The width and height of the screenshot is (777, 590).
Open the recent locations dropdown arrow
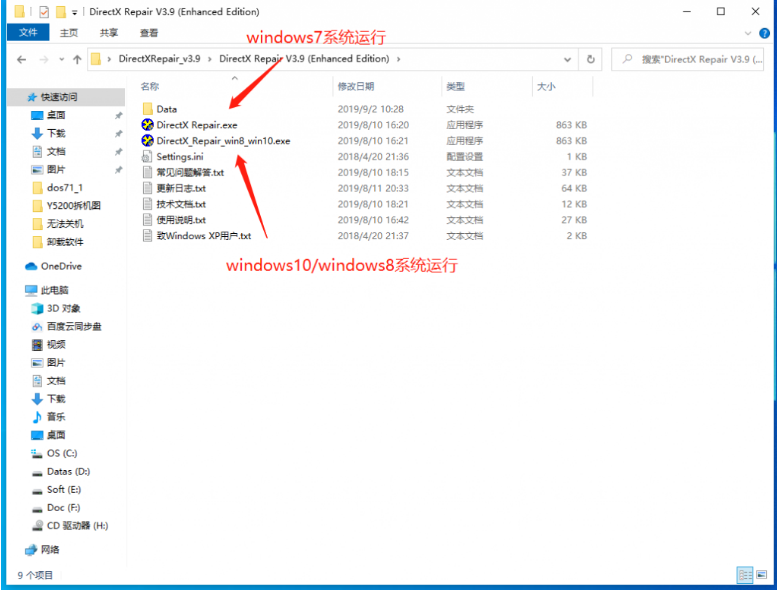coord(58,59)
